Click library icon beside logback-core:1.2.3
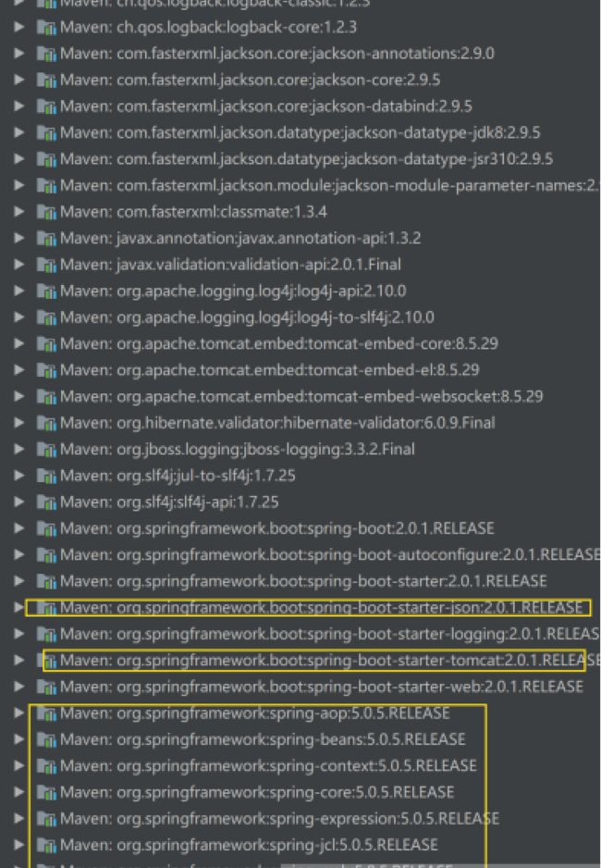 (46, 27)
